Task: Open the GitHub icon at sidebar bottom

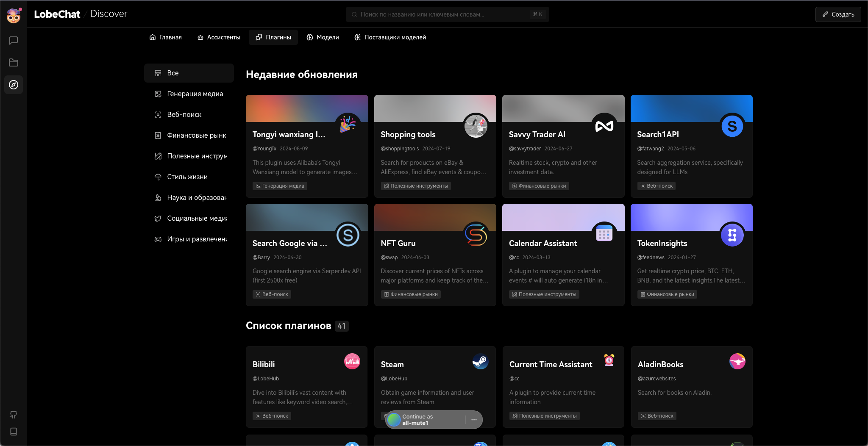Action: pyautogui.click(x=14, y=415)
